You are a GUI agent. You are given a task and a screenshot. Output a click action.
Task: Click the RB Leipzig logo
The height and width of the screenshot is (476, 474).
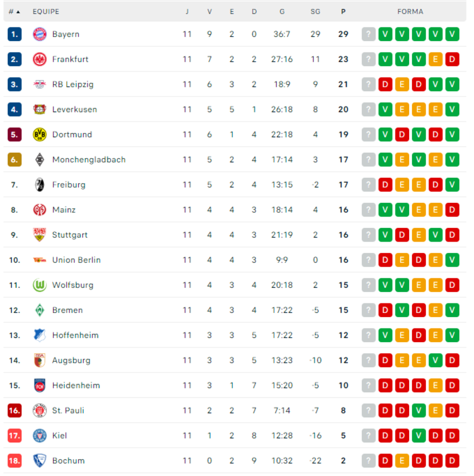pyautogui.click(x=39, y=84)
